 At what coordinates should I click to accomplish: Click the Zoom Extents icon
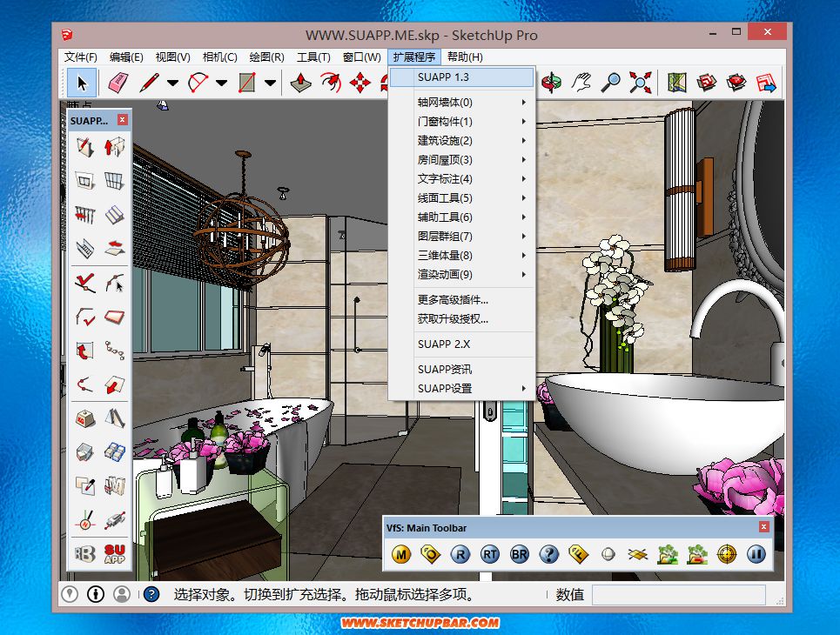pyautogui.click(x=640, y=83)
